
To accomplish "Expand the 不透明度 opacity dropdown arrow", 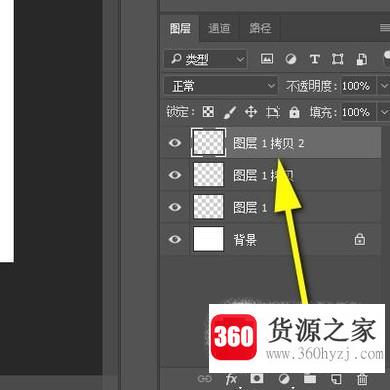I will (383, 86).
